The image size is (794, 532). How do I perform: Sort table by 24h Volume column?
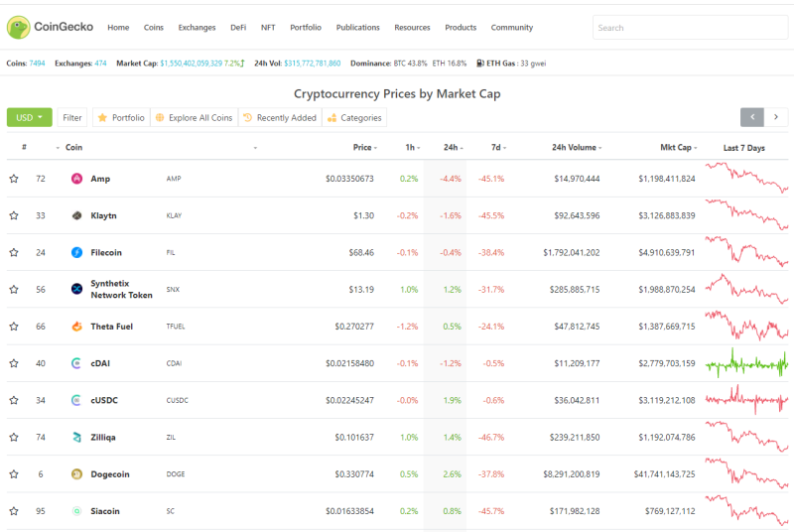(x=577, y=147)
